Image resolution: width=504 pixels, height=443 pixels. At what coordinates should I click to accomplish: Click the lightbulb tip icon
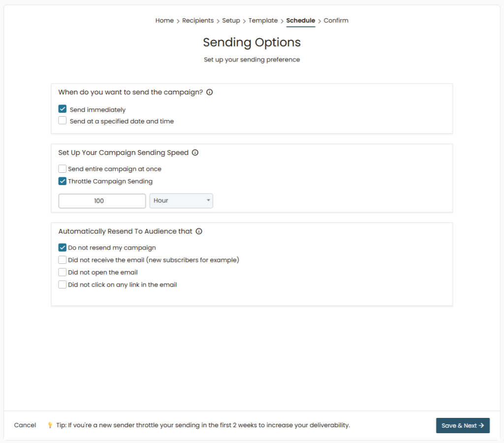point(50,425)
